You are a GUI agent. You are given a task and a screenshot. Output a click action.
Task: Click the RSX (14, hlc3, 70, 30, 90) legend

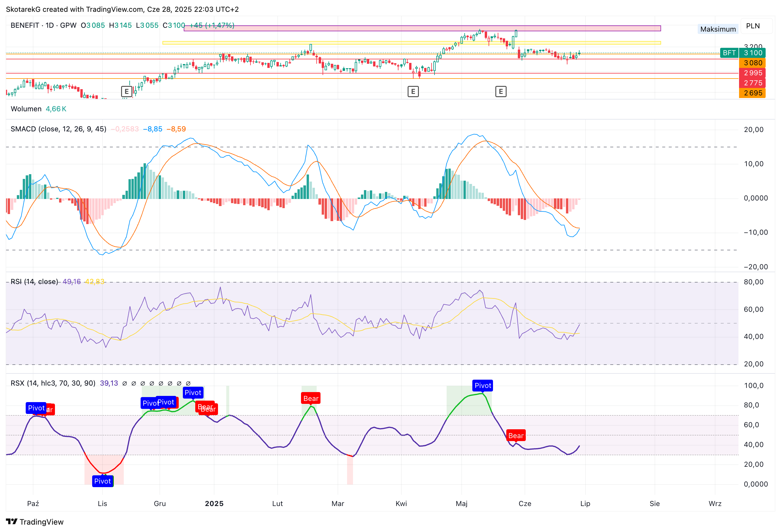[x=53, y=383]
